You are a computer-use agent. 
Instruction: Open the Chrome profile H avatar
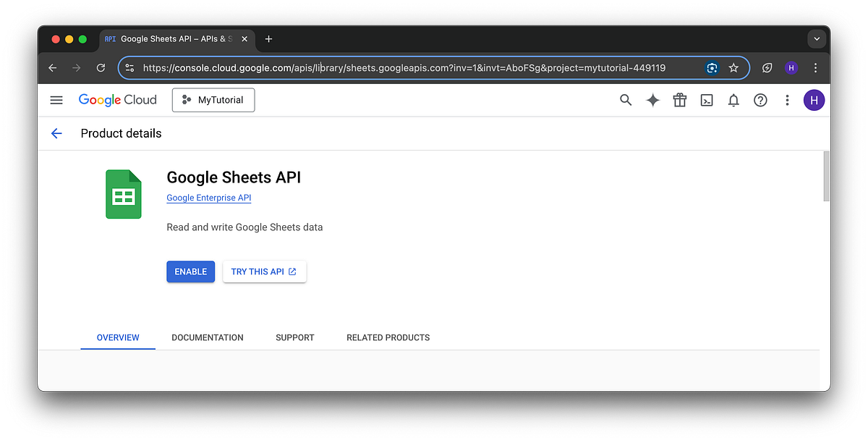(x=791, y=68)
